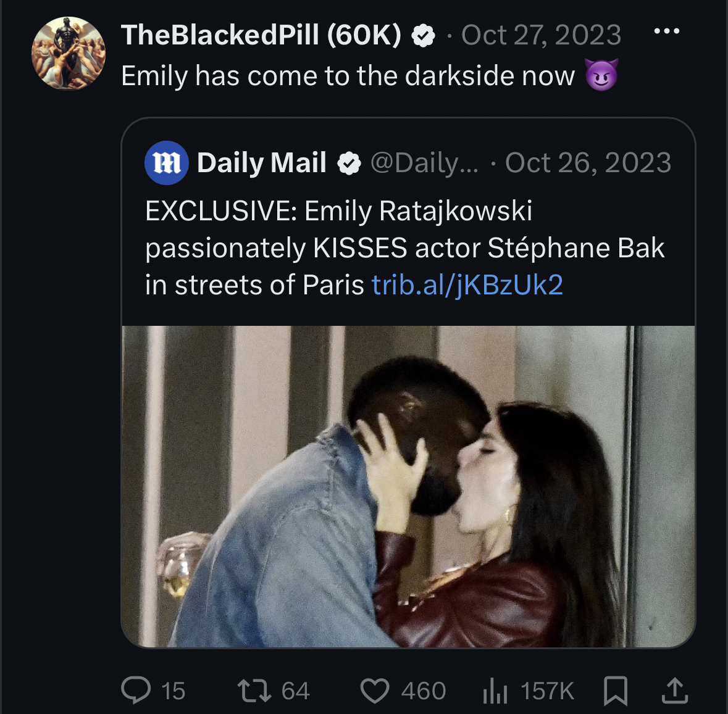Open TheBlackedPill profile avatar
Viewport: 728px width, 714px height.
tap(69, 53)
